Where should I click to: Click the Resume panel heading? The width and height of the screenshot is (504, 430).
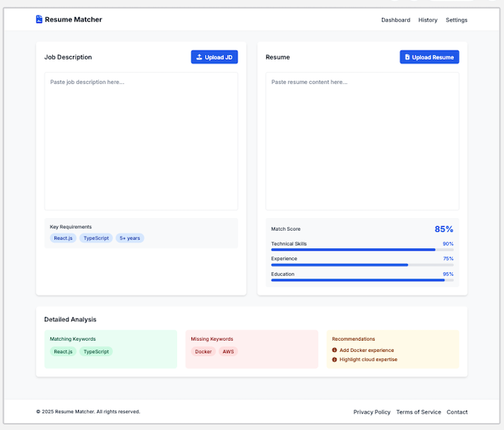coord(278,57)
